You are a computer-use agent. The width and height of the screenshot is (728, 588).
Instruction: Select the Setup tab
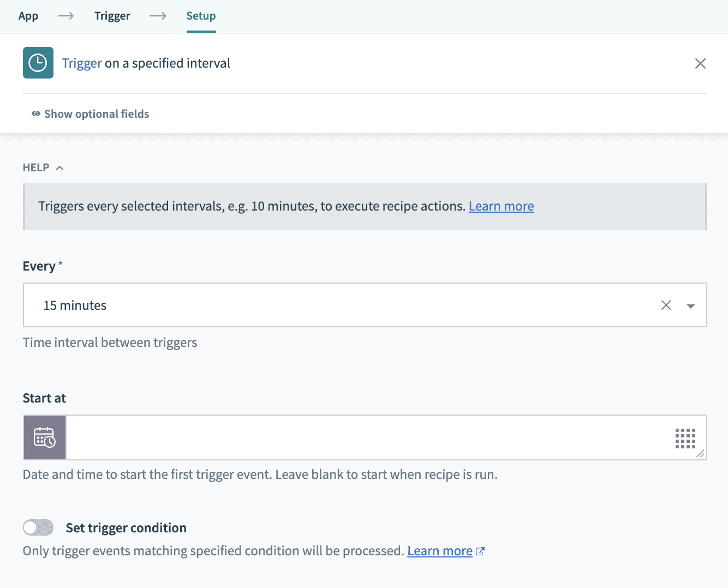pyautogui.click(x=201, y=16)
